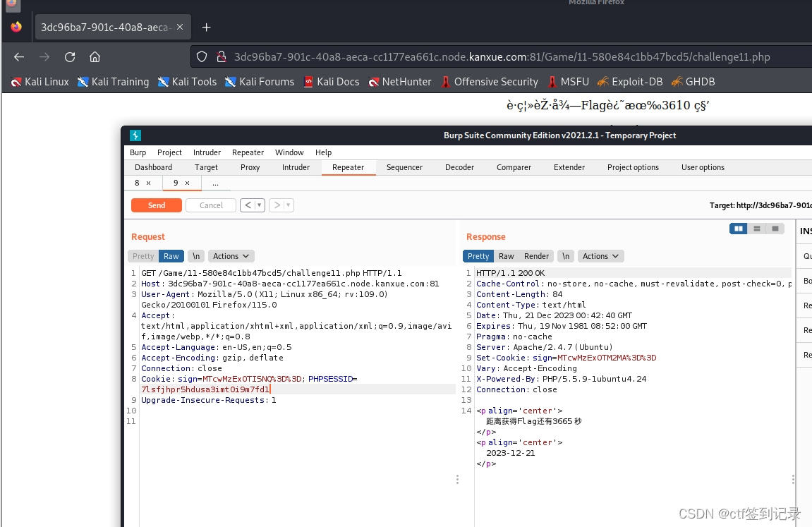812x527 pixels.
Task: Switch Request view to Raw
Action: pyautogui.click(x=171, y=256)
